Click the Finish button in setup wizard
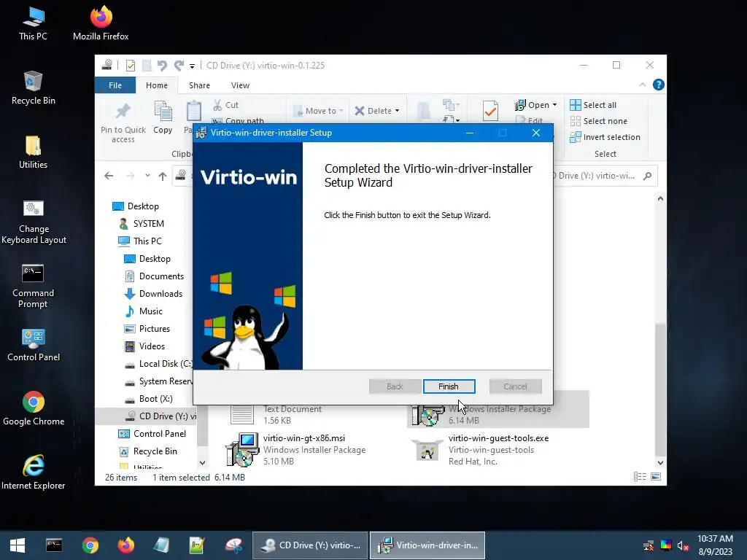 pos(449,386)
